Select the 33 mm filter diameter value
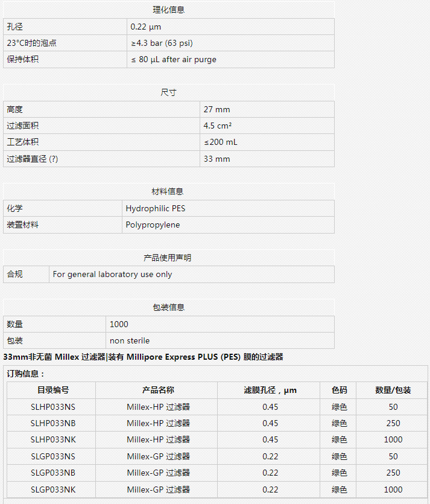 217,159
